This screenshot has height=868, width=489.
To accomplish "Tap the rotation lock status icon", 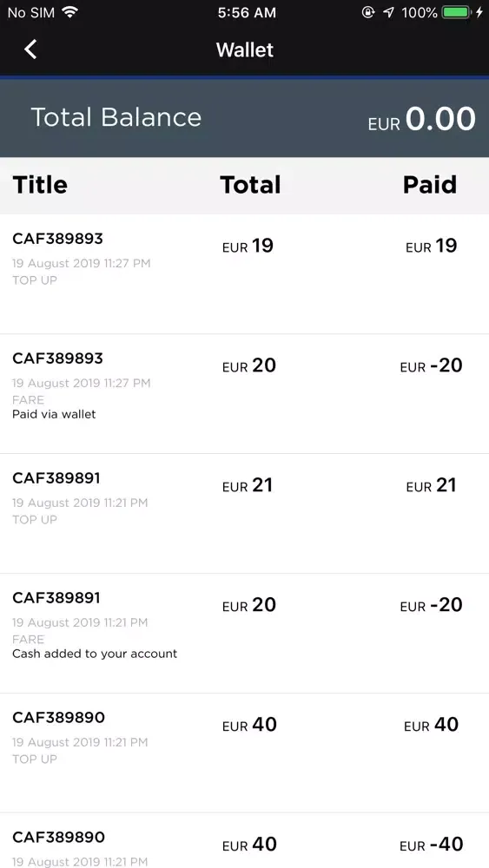I will click(368, 12).
